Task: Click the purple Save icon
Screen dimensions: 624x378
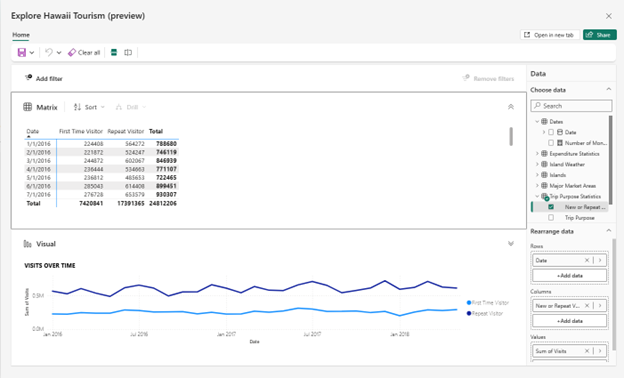Action: [22, 53]
